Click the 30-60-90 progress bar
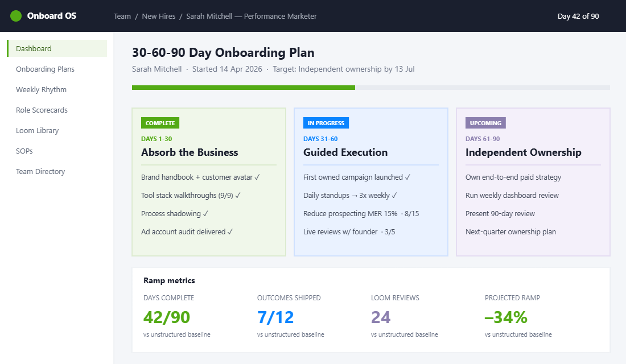This screenshot has height=364, width=626. (x=370, y=88)
